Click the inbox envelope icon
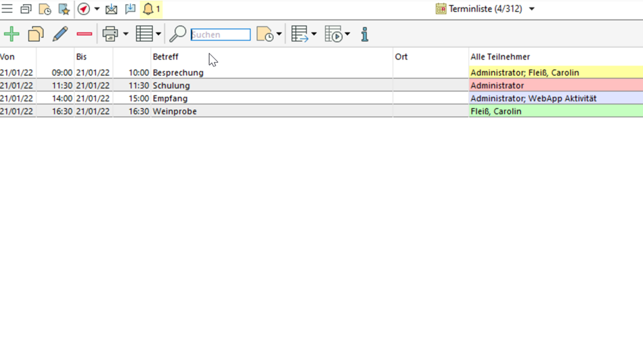The image size is (643, 364). pos(112,9)
